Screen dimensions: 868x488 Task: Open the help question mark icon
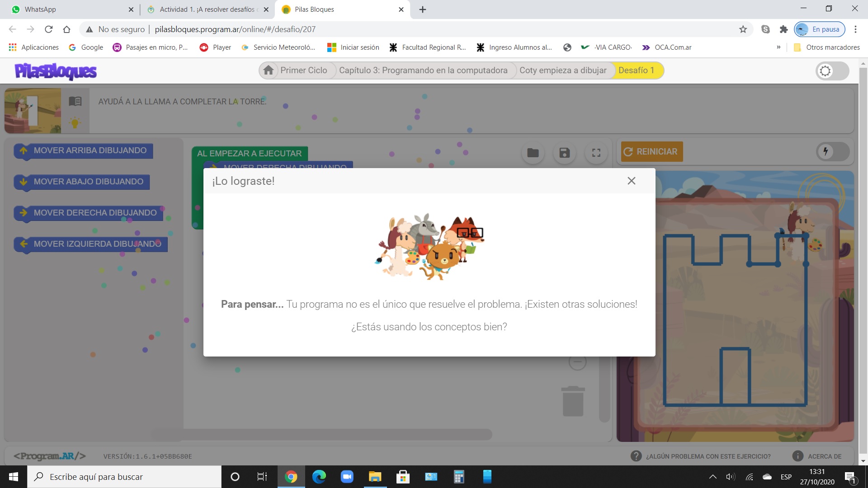click(x=636, y=456)
